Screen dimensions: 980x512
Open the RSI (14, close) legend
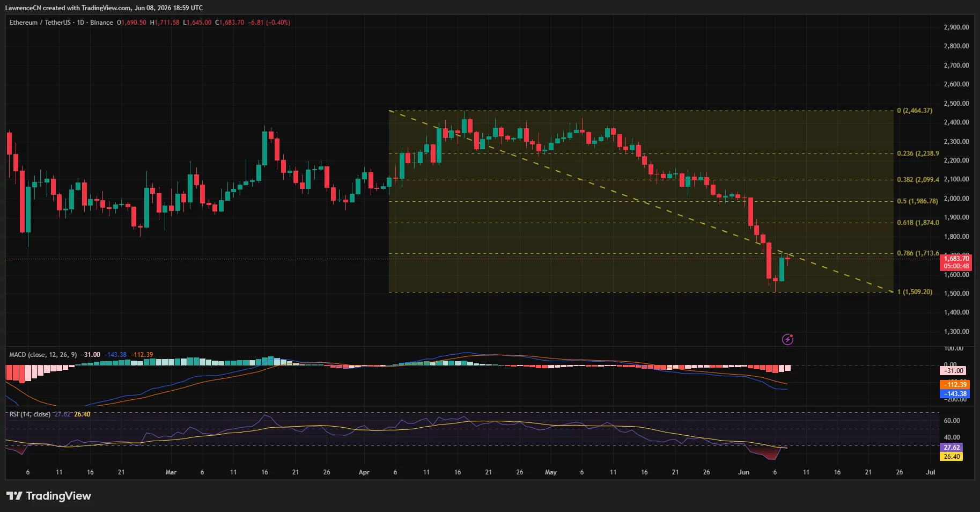(x=30, y=414)
